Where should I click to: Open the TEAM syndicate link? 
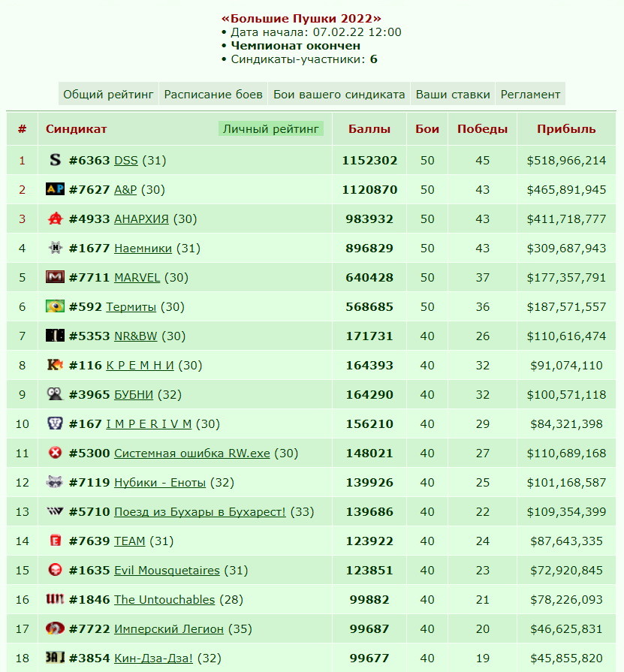tap(129, 541)
